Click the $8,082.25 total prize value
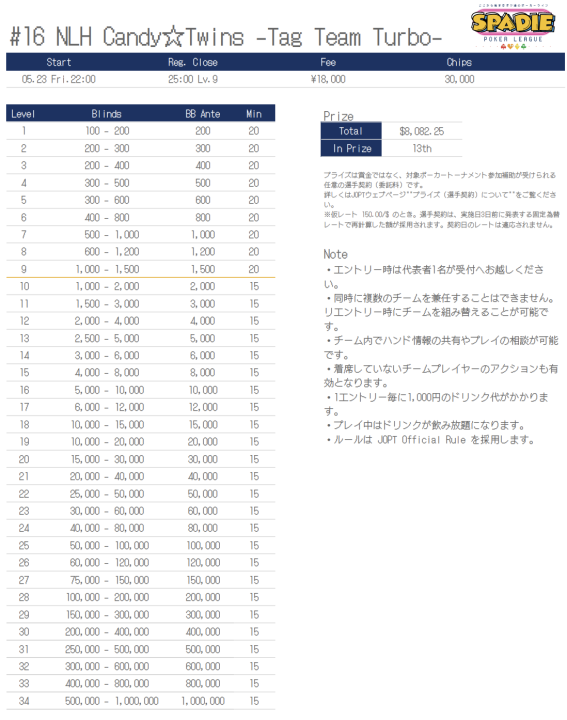 [421, 131]
